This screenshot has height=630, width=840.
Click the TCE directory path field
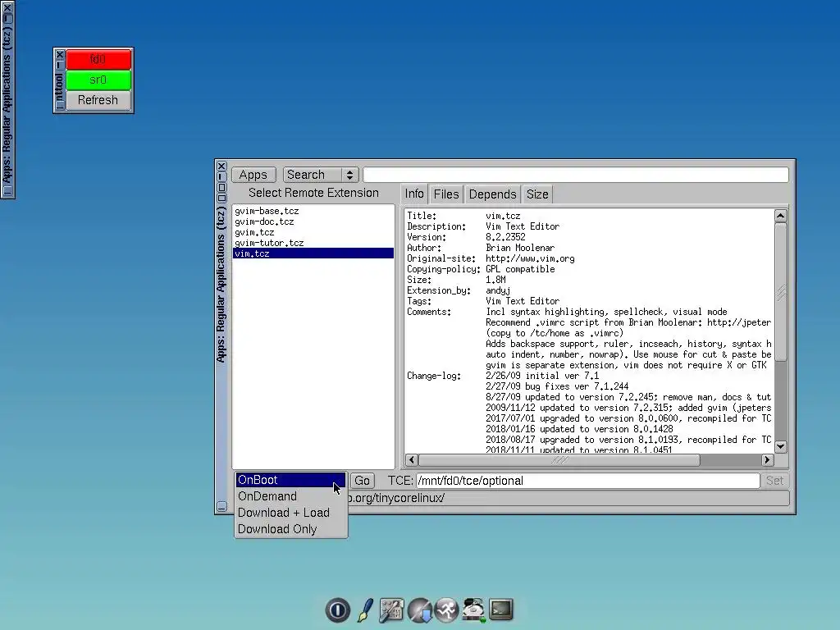[587, 481]
